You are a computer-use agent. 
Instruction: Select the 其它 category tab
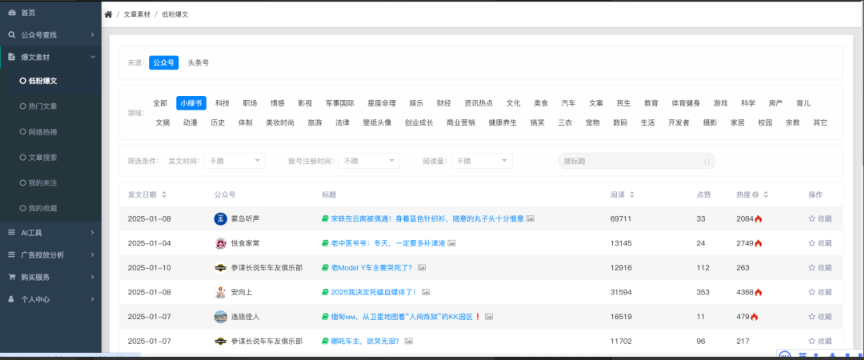(x=820, y=123)
